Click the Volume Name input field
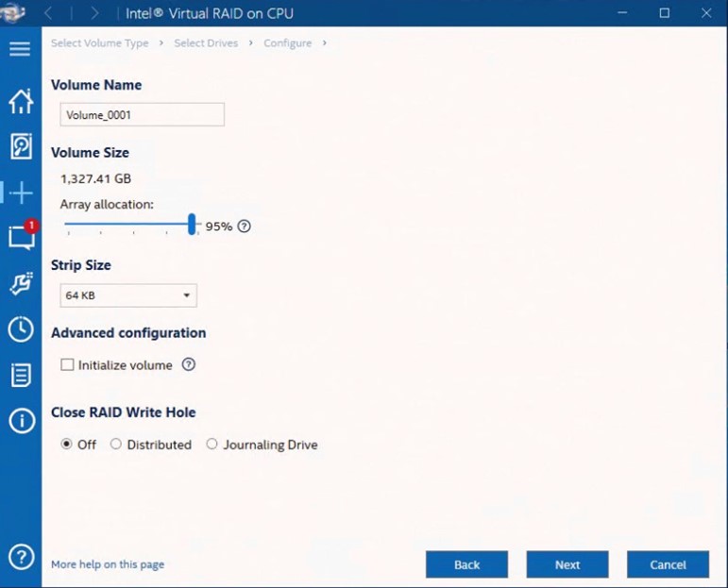This screenshot has height=588, width=728. click(x=142, y=114)
